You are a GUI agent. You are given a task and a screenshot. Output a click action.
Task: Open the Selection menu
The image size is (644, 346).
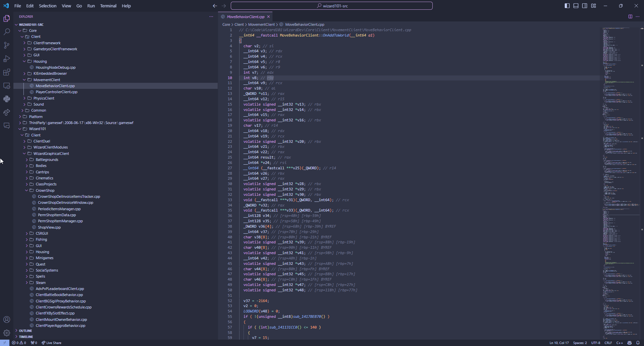(x=48, y=6)
